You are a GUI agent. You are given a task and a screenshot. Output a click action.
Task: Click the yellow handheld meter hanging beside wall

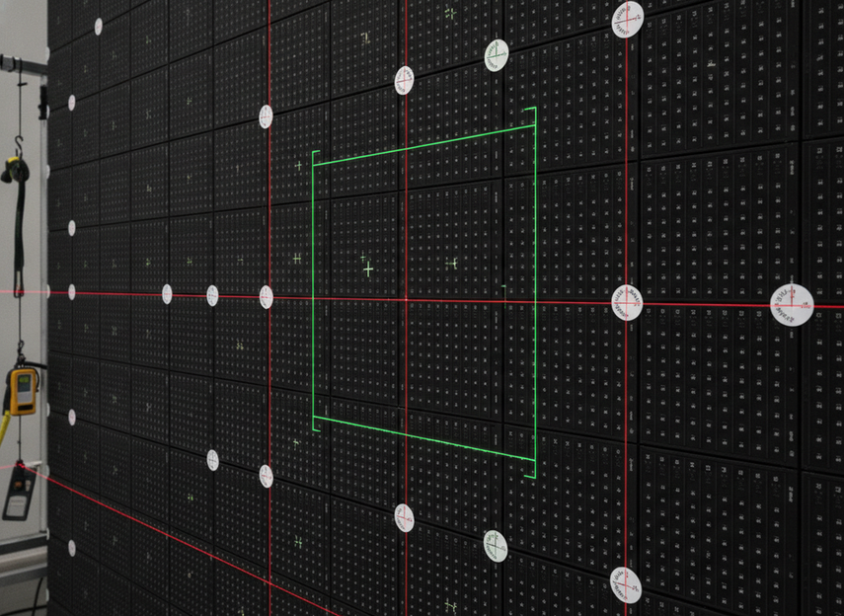click(22, 391)
